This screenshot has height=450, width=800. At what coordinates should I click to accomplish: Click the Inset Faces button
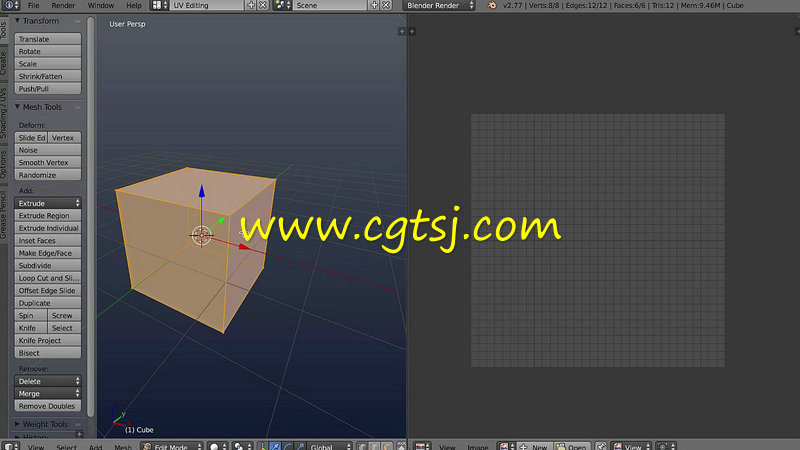click(x=47, y=240)
